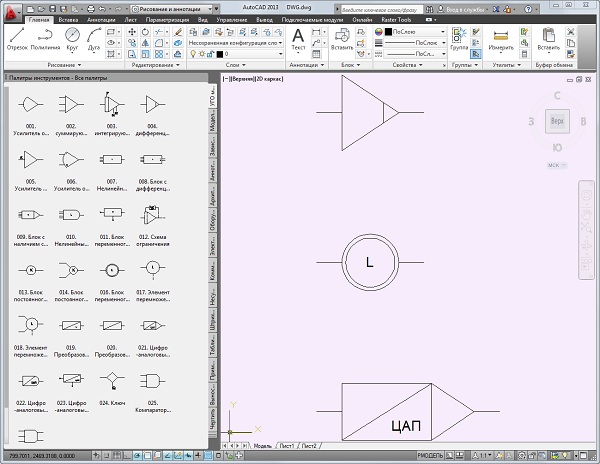
Task: Open the Аннотации ribbon tab
Action: (102, 19)
